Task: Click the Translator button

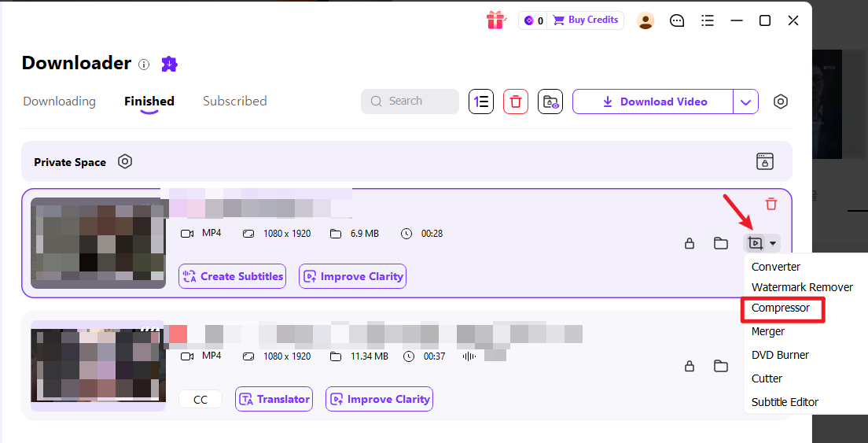Action: [x=274, y=399]
